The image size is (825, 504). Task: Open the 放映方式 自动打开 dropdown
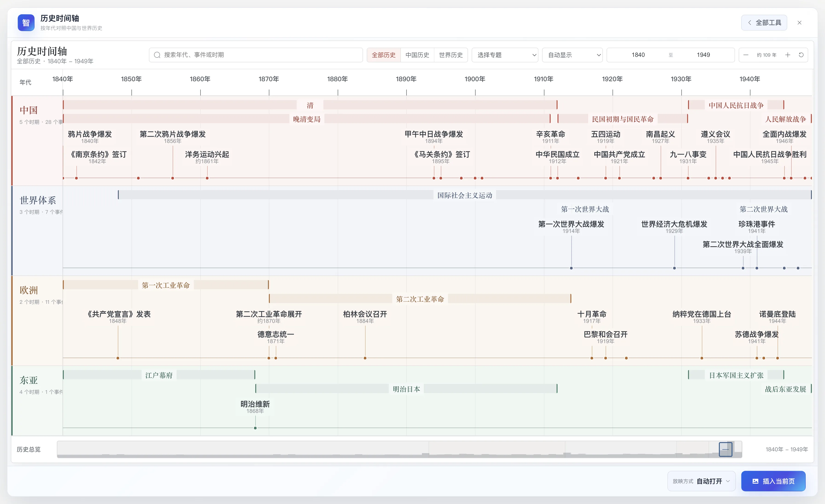pyautogui.click(x=701, y=481)
